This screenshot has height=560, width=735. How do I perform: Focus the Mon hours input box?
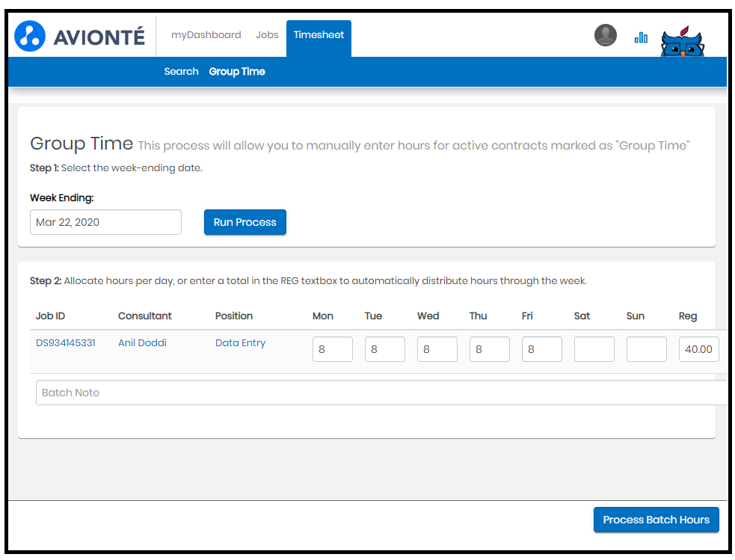coord(333,349)
